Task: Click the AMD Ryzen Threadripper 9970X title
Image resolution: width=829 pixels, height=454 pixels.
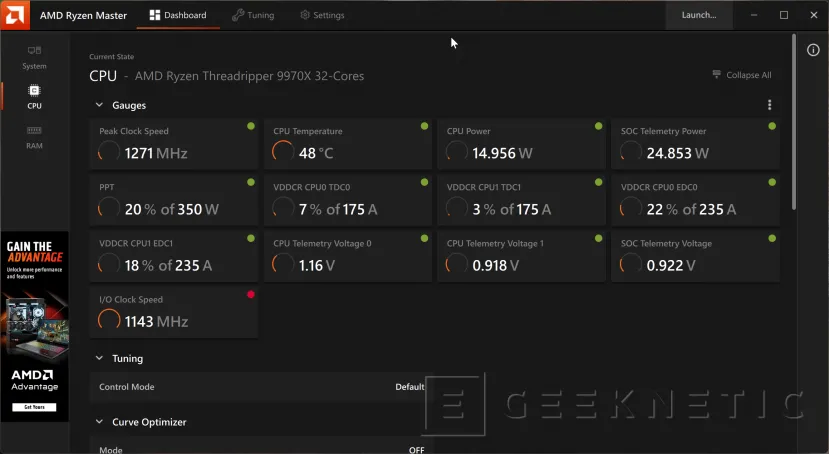Action: [x=249, y=76]
